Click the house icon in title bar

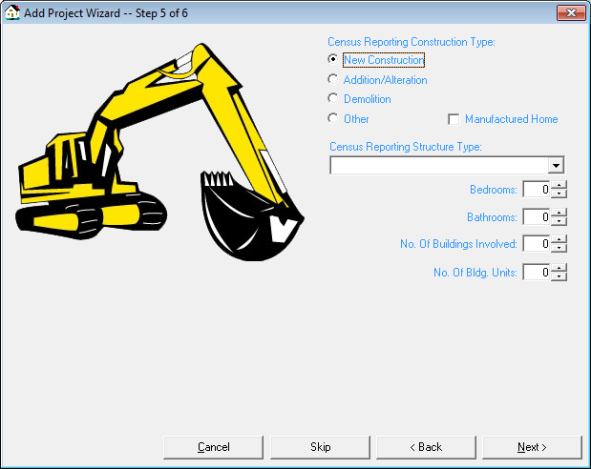pos(12,13)
